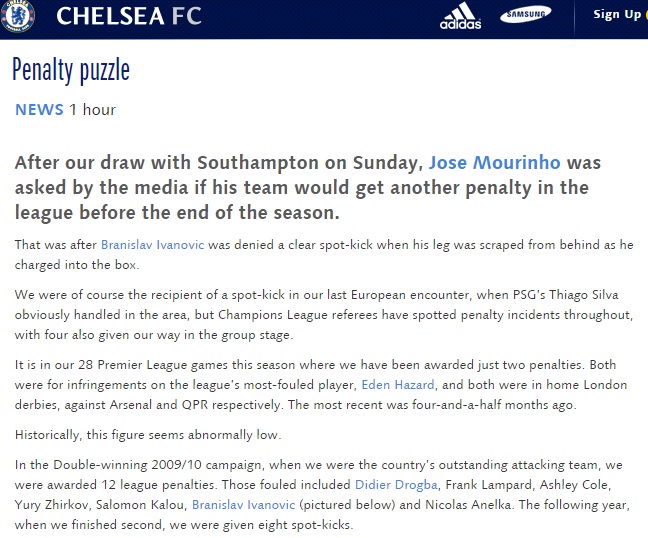Click the paragraph about Double-winning 2009/10 campaign
Viewport: 648px width, 538px height.
[322, 495]
